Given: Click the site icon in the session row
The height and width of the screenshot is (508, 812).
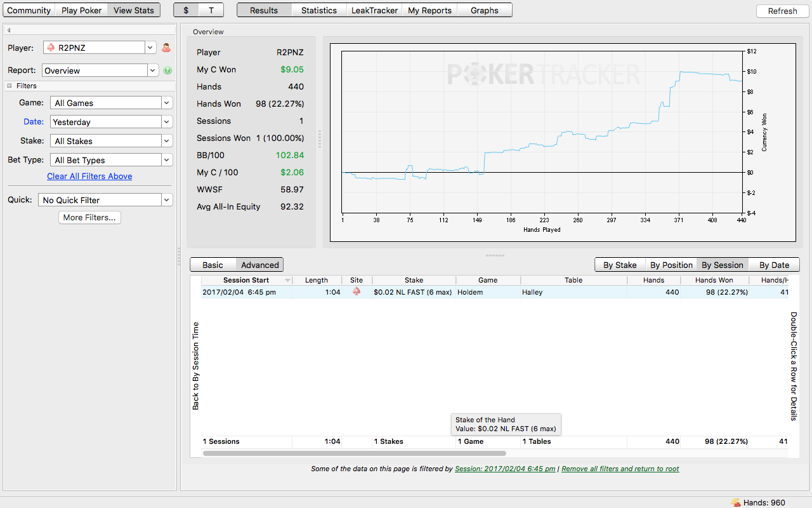Looking at the screenshot, I should [x=357, y=291].
